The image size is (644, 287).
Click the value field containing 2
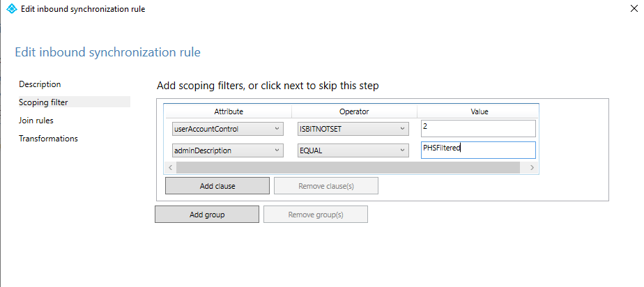tap(478, 128)
